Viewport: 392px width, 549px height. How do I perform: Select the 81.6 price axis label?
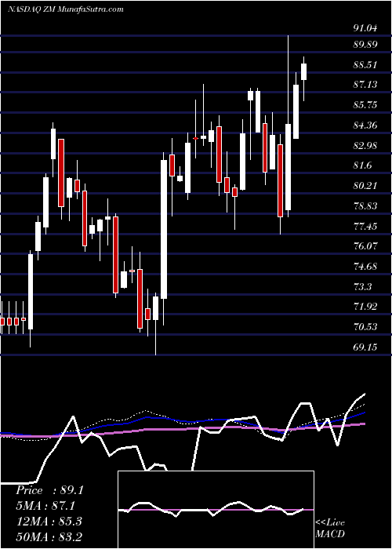(362, 165)
